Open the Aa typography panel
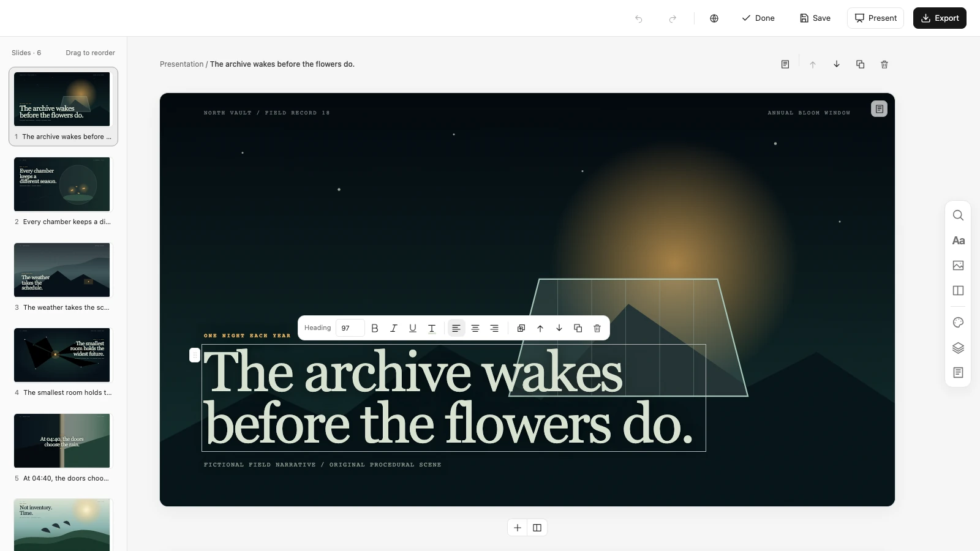This screenshot has height=551, width=980. (959, 241)
